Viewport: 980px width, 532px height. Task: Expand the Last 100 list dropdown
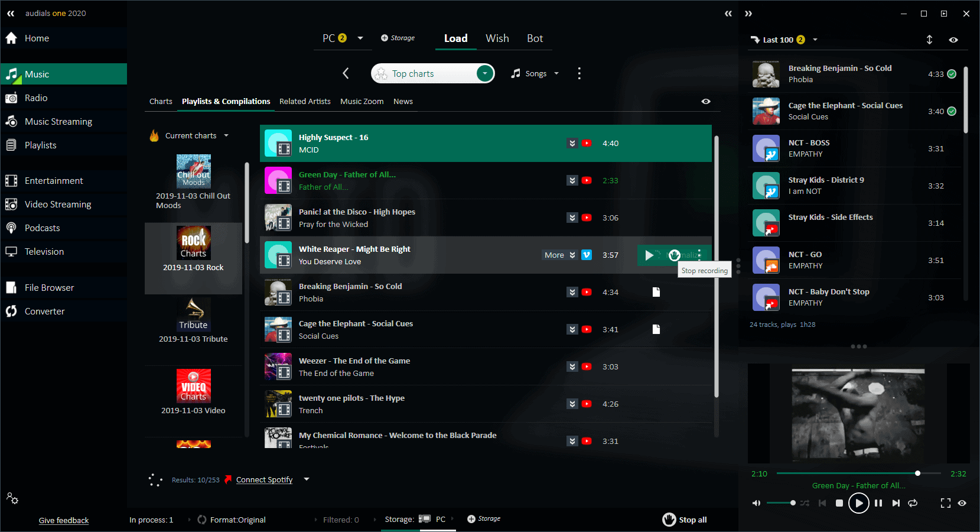click(815, 40)
